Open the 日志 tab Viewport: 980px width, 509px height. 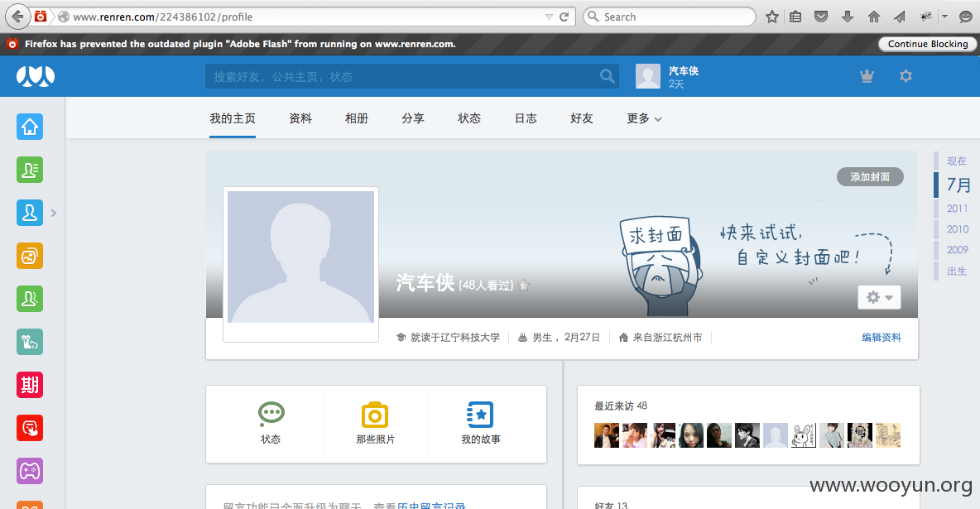pyautogui.click(x=526, y=119)
